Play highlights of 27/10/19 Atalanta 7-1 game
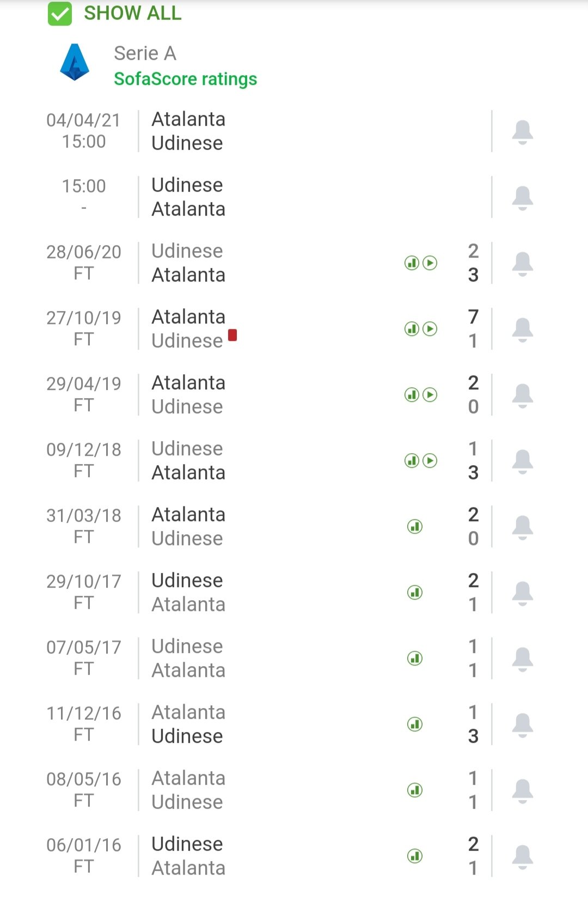The width and height of the screenshot is (588, 897). pyautogui.click(x=430, y=329)
